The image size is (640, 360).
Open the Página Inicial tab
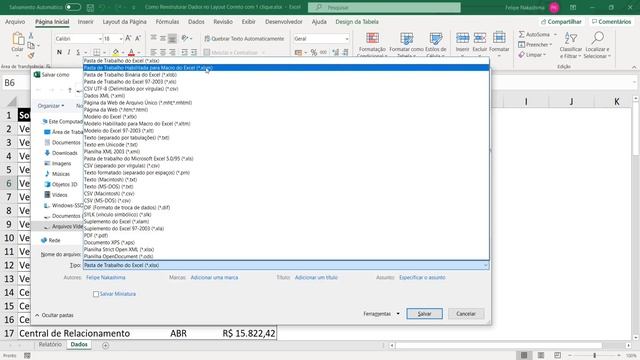pos(52,22)
